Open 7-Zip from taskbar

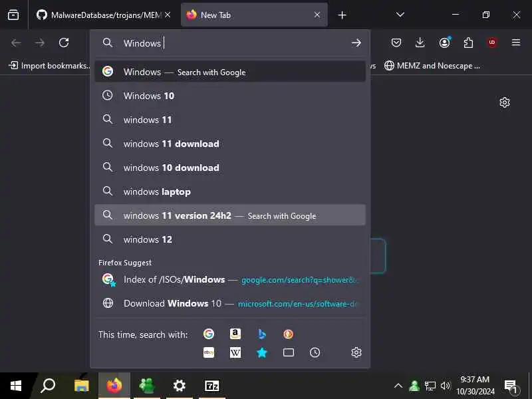(x=212, y=386)
